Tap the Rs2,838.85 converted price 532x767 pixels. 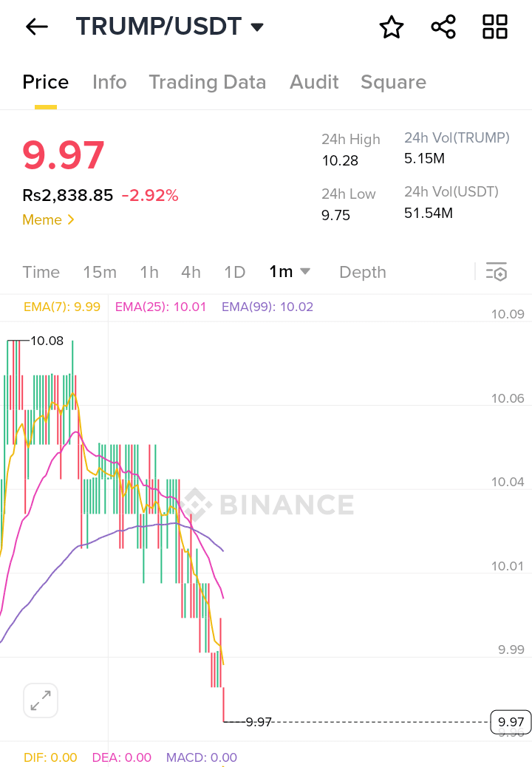68,195
